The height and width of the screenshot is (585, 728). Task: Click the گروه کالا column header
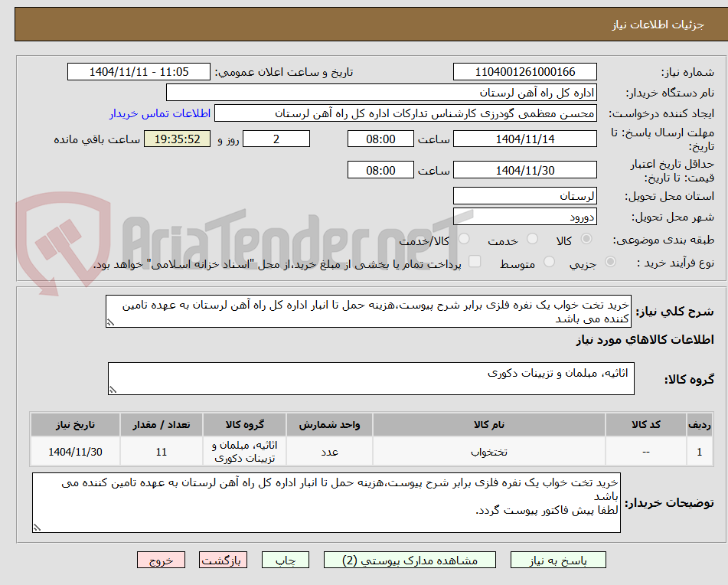pyautogui.click(x=244, y=425)
